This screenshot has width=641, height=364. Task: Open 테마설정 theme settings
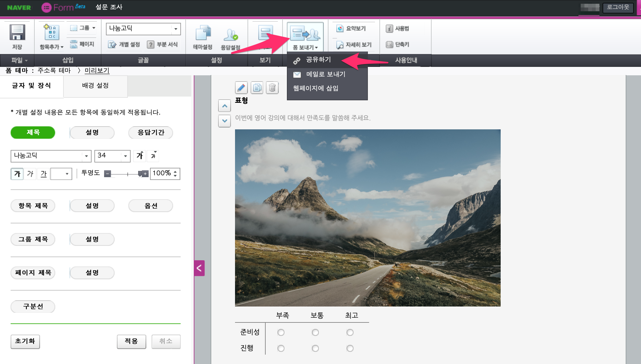point(203,37)
